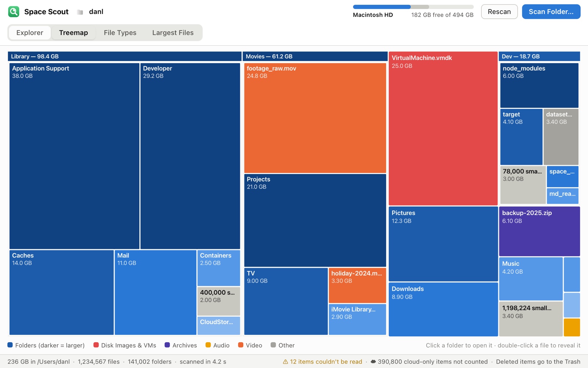Select the Containers 2.50 GB block
588x368 pixels.
coord(219,268)
